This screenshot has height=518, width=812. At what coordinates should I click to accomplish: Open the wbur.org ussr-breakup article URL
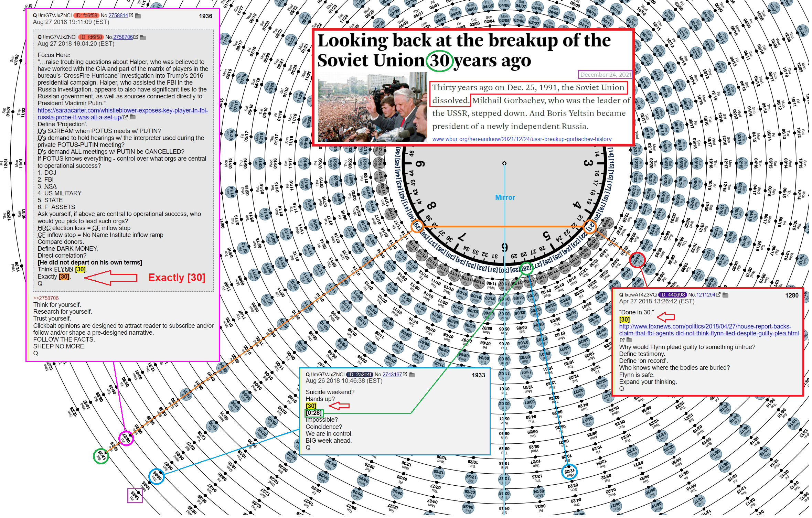pyautogui.click(x=522, y=139)
